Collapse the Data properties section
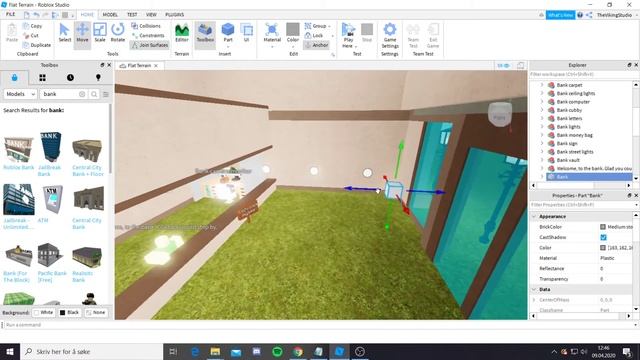Image resolution: width=640 pixels, height=360 pixels. [534, 289]
